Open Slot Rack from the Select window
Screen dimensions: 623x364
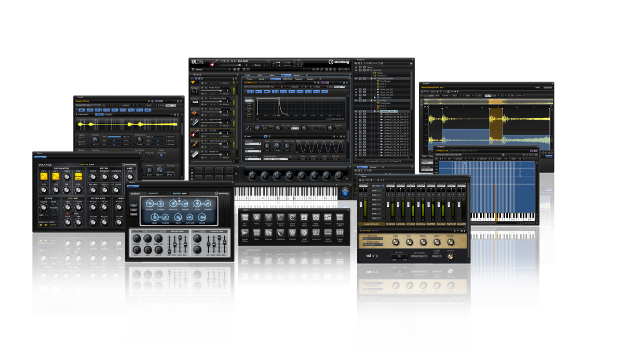245,217
